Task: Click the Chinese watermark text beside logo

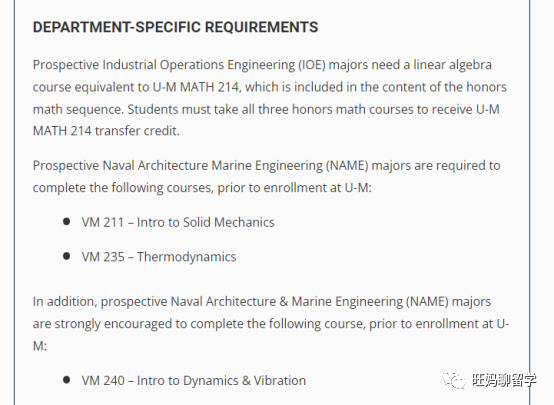Action: (505, 380)
